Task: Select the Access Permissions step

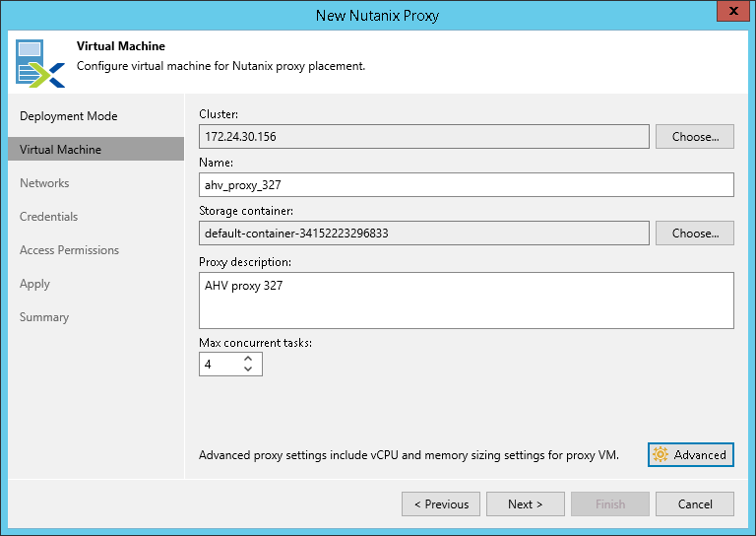Action: click(69, 250)
